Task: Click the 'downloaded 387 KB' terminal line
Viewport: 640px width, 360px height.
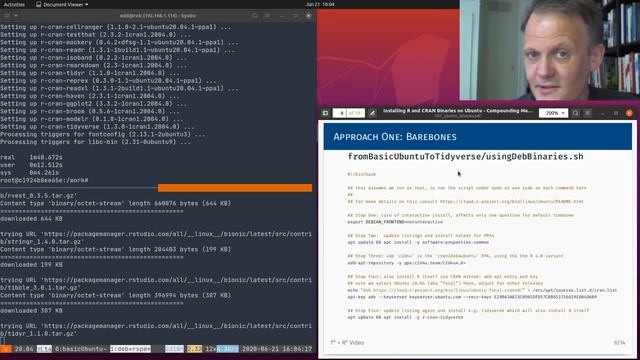Action: point(31,311)
